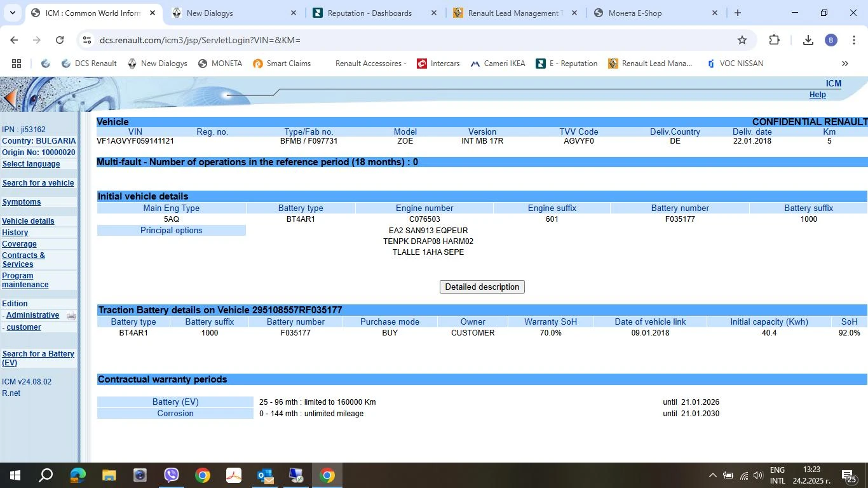Open the Administrative edition link
The height and width of the screenshot is (488, 868).
[32, 315]
